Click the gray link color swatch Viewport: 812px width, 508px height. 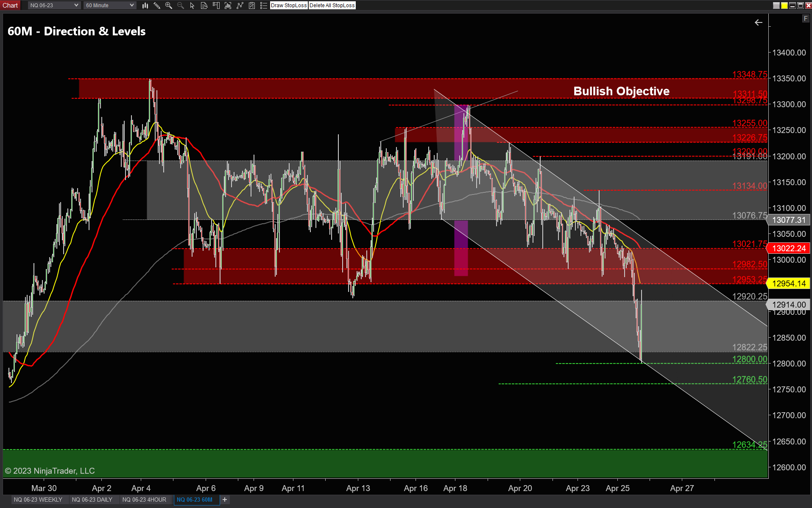(x=776, y=6)
